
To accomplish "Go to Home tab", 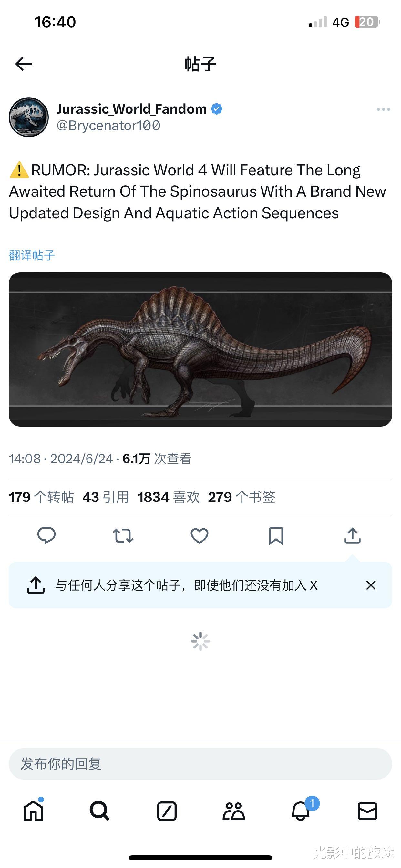I will (x=33, y=811).
